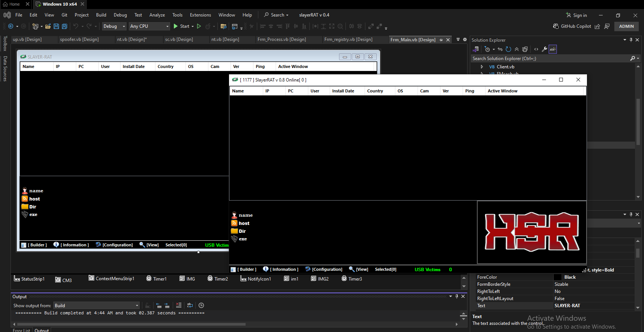The width and height of the screenshot is (644, 332).
Task: Click the Open File toolbar icon
Action: click(48, 26)
